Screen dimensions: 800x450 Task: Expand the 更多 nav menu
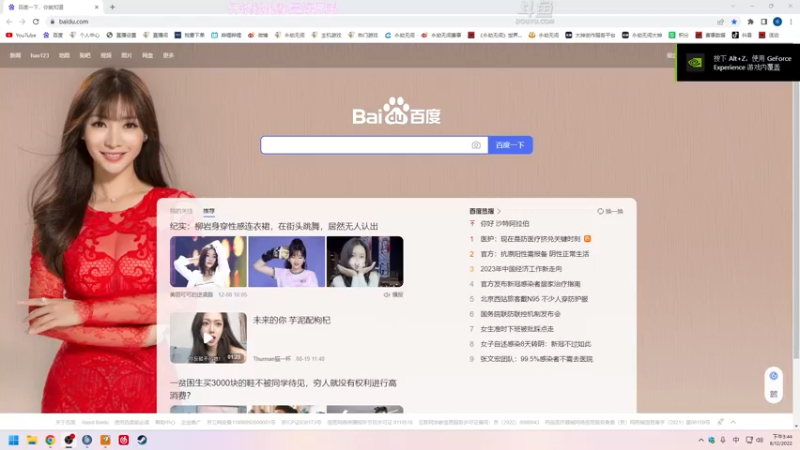click(168, 55)
